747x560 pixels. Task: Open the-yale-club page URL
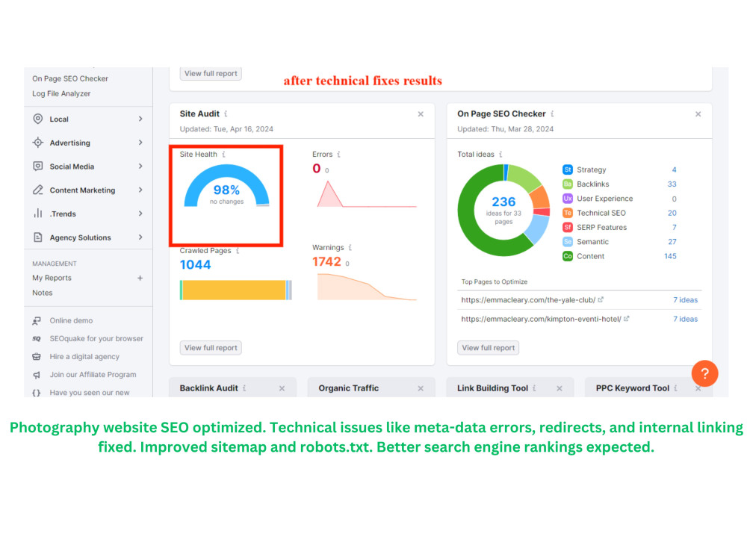[528, 300]
